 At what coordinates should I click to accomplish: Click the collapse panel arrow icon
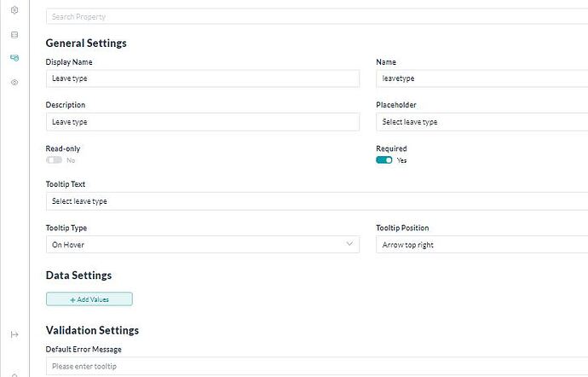(x=14, y=334)
